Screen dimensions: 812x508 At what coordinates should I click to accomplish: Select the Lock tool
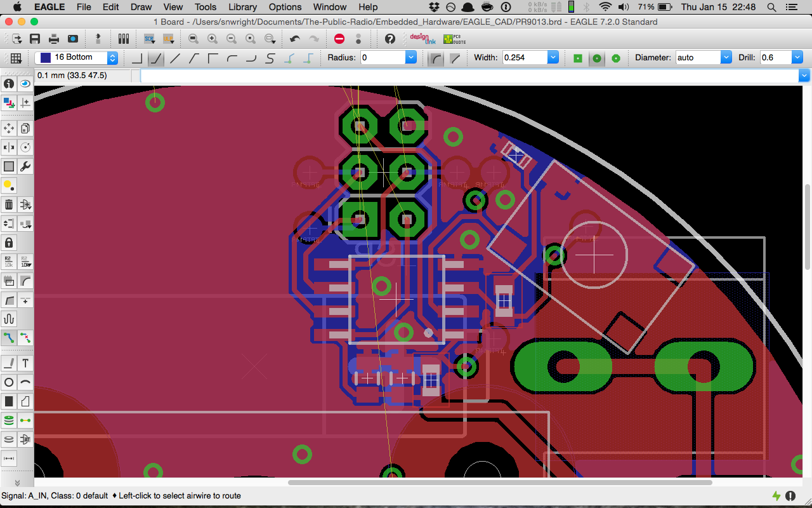(9, 243)
